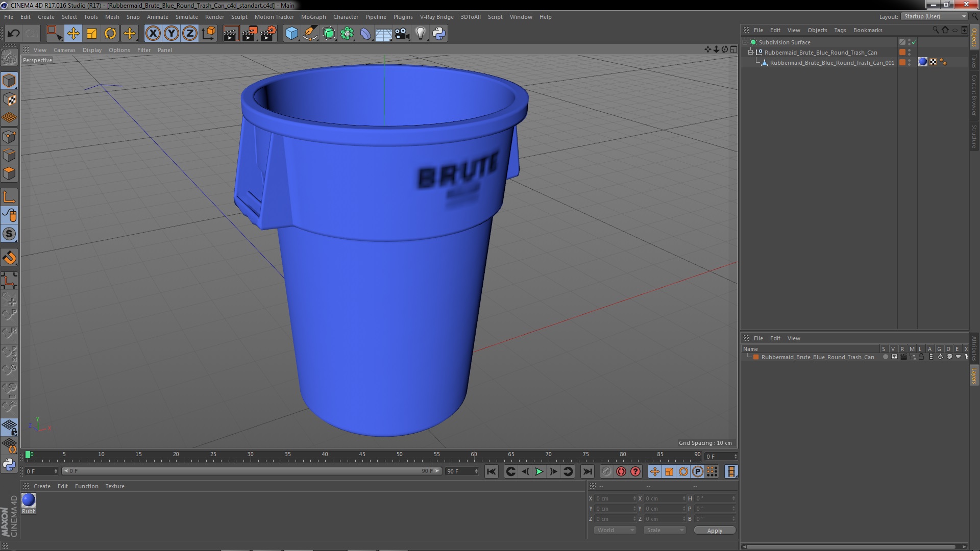This screenshot has width=980, height=551.
Task: Add a Cube primitive object
Action: (291, 34)
